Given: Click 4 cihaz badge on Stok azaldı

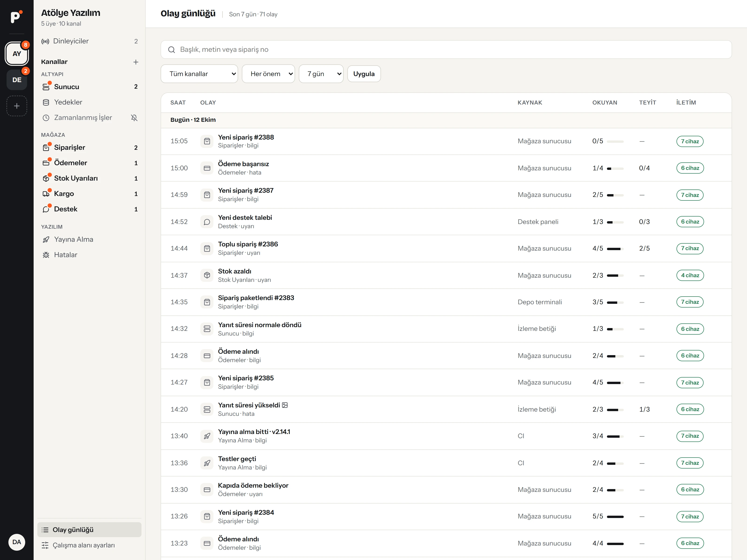Looking at the screenshot, I should coord(690,275).
